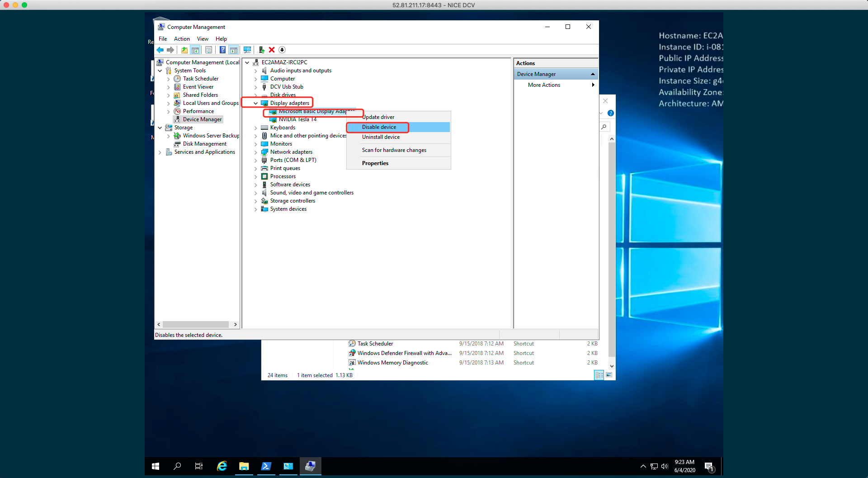Select NVIDIA Tesla T4 device

click(297, 119)
